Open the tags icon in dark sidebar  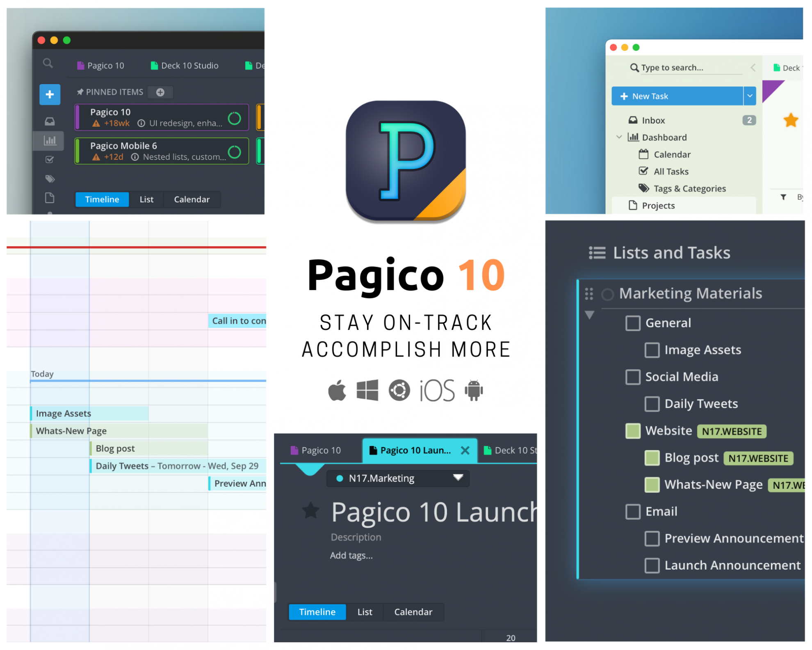pos(50,179)
